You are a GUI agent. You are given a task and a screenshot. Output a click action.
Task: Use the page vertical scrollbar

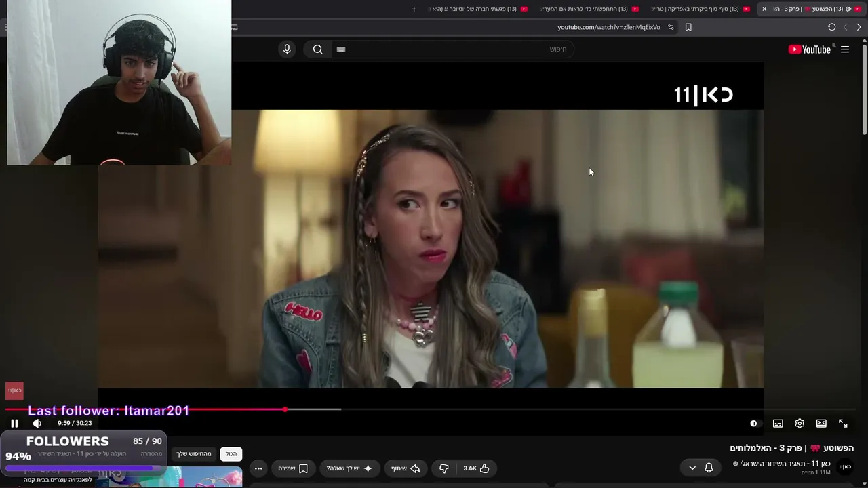pos(864,88)
